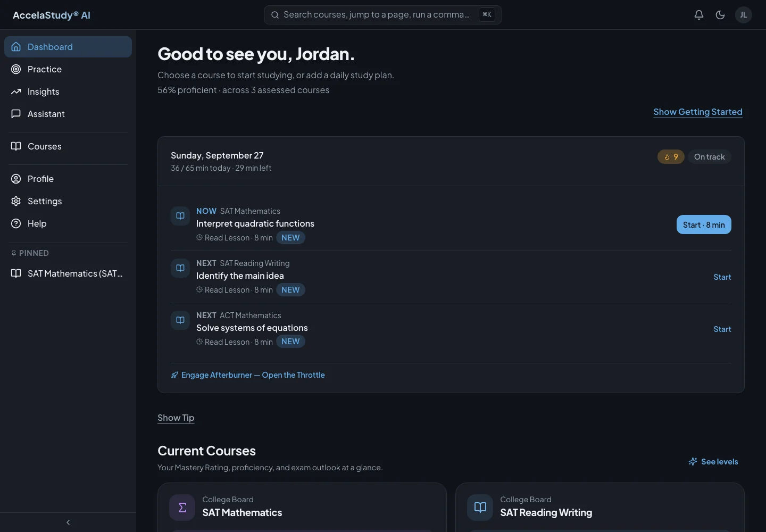Click the search magnifier icon
Viewport: 766px width, 532px height.
pos(275,15)
